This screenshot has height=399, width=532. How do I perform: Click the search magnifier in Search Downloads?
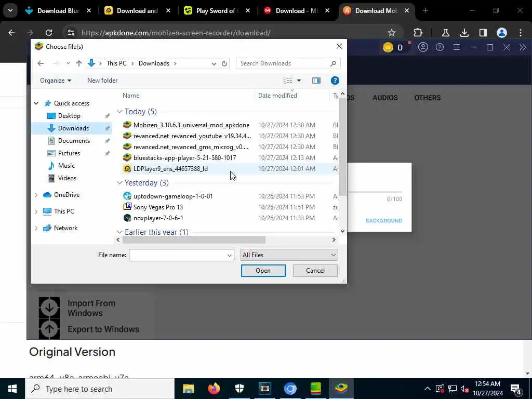tap(333, 63)
